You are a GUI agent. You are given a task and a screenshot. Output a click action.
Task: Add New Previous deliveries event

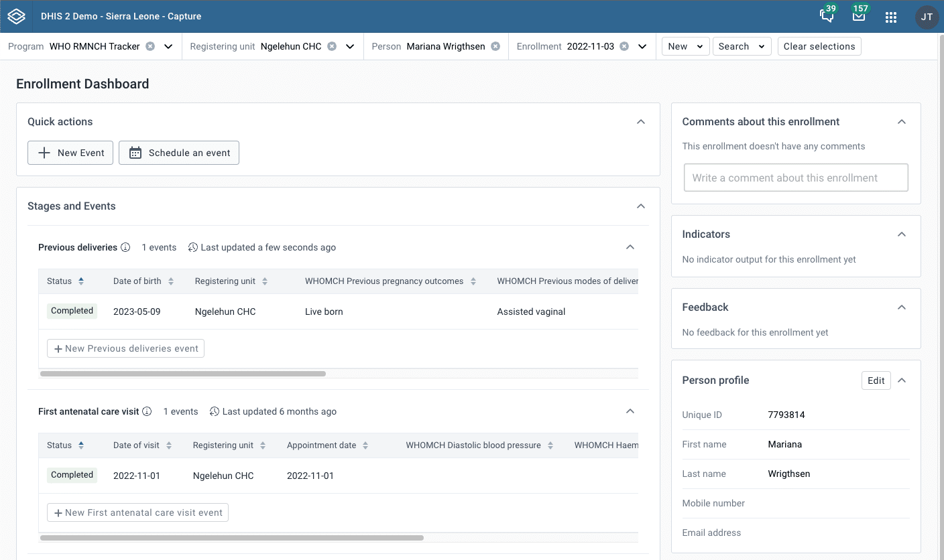[x=125, y=348]
